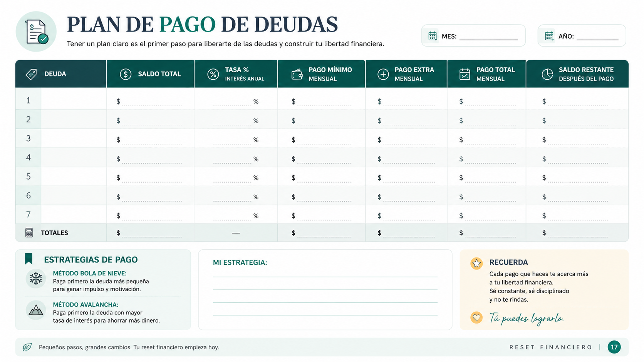The image size is (644, 362).
Task: Click the page number 17 badge
Action: point(614,347)
